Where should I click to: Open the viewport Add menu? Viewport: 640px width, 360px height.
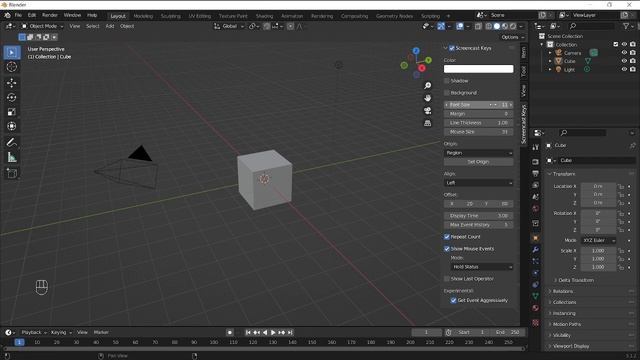pyautogui.click(x=110, y=26)
